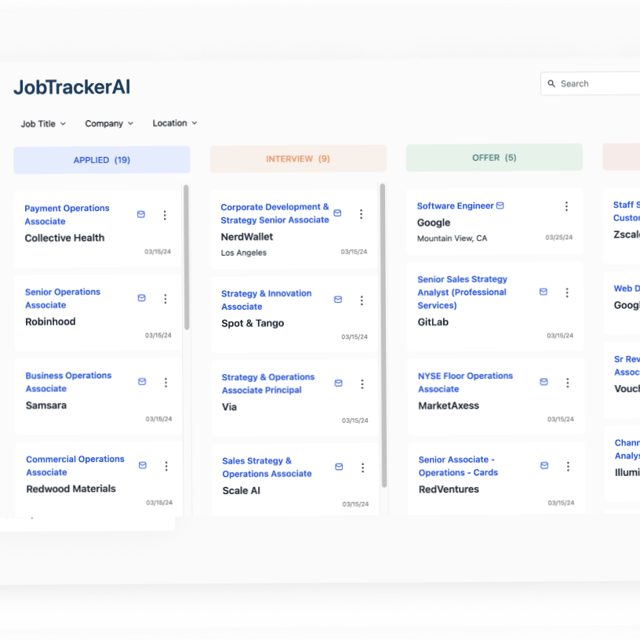Click the location text Mountain View, CA
Screen dimensions: 640x640
pos(452,238)
